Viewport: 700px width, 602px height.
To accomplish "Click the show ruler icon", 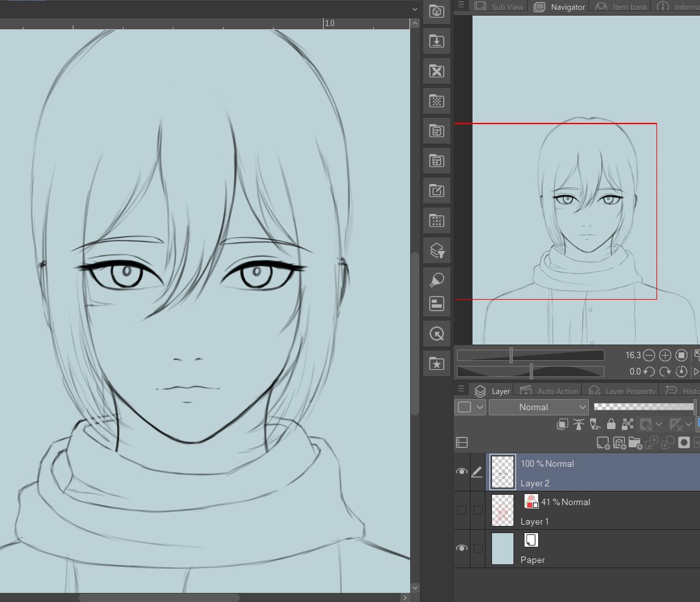I will tap(677, 424).
